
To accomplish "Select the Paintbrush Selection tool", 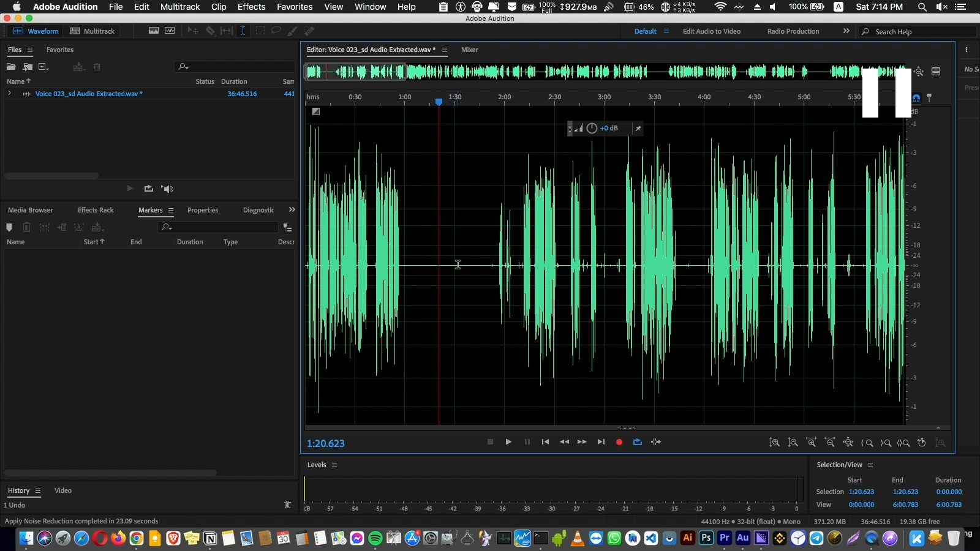I will (x=293, y=31).
